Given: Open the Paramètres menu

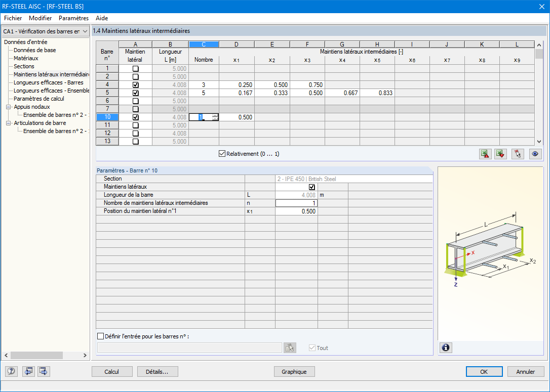Looking at the screenshot, I should coord(73,18).
